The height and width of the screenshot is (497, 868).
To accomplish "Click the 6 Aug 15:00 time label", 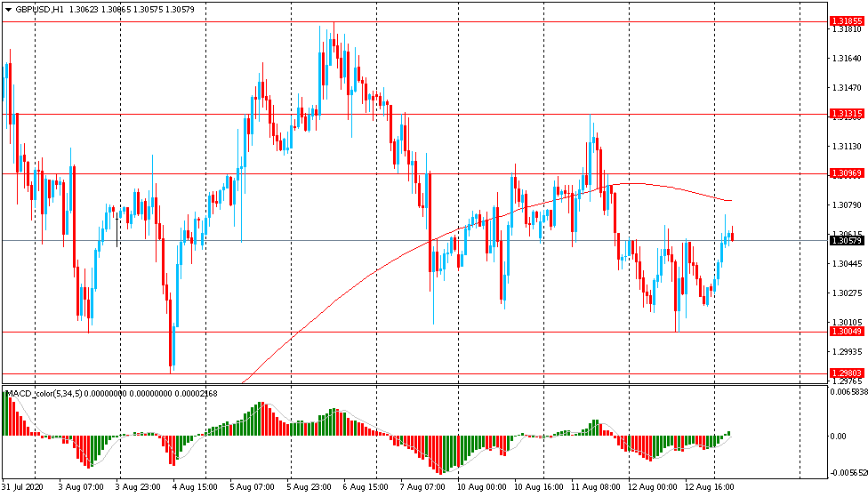I will point(366,487).
